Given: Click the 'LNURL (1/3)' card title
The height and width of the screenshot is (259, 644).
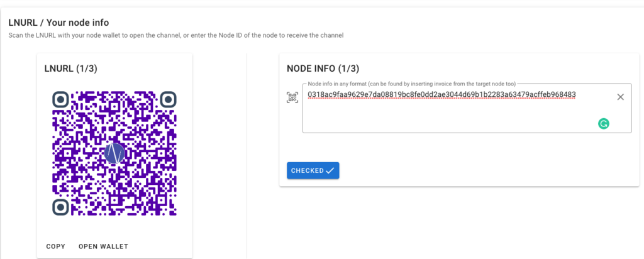Looking at the screenshot, I should 70,69.
